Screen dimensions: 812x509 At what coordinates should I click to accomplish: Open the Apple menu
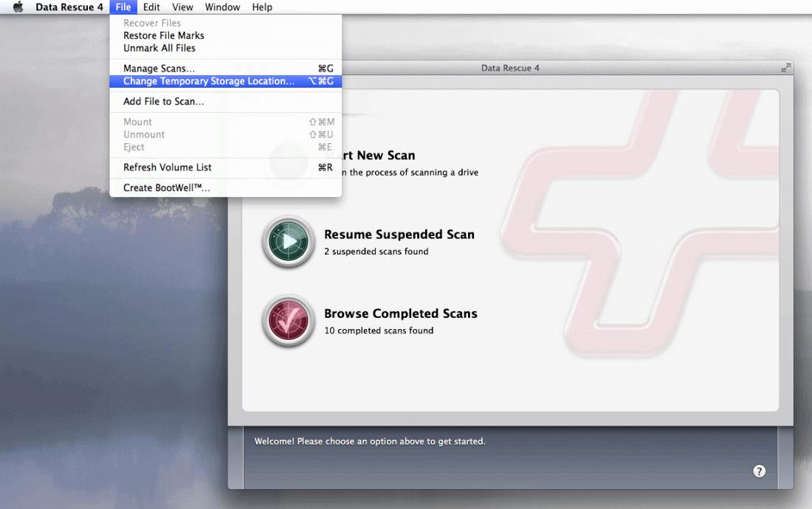coord(17,7)
